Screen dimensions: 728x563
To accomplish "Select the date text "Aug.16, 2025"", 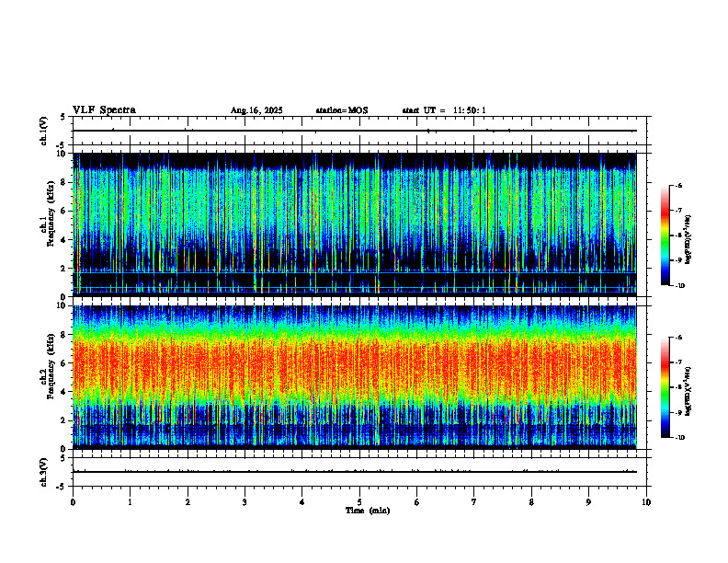I will [x=256, y=110].
